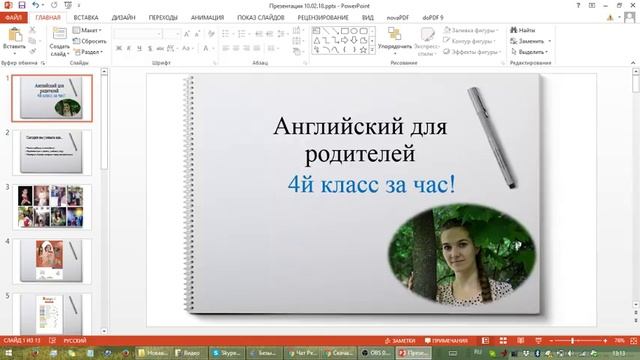This screenshot has width=640, height=360.
Task: Open the Макет layout dropdown
Action: (87, 30)
